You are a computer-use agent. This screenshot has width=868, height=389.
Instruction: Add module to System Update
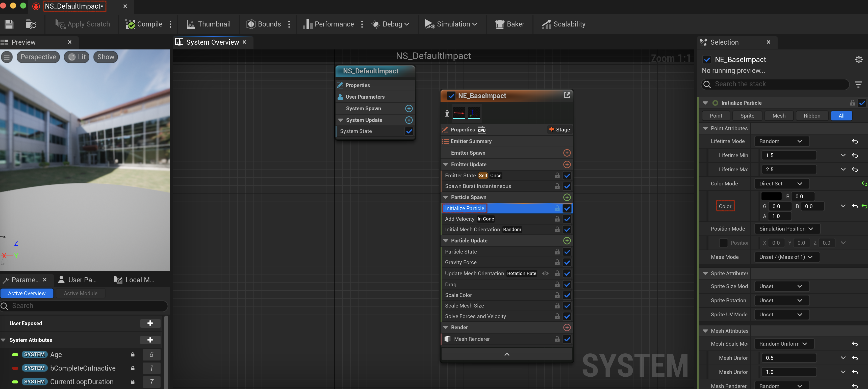click(409, 120)
